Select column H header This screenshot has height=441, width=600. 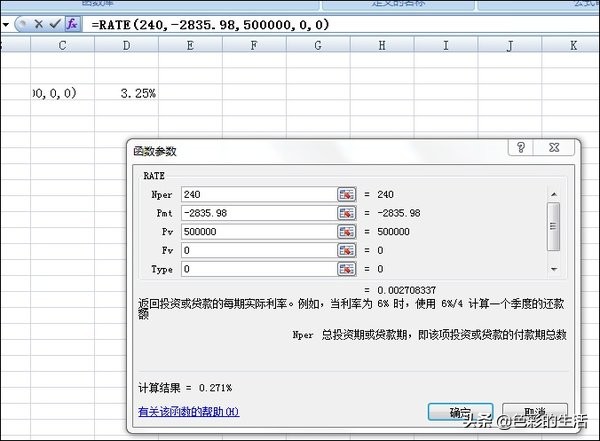(x=382, y=46)
